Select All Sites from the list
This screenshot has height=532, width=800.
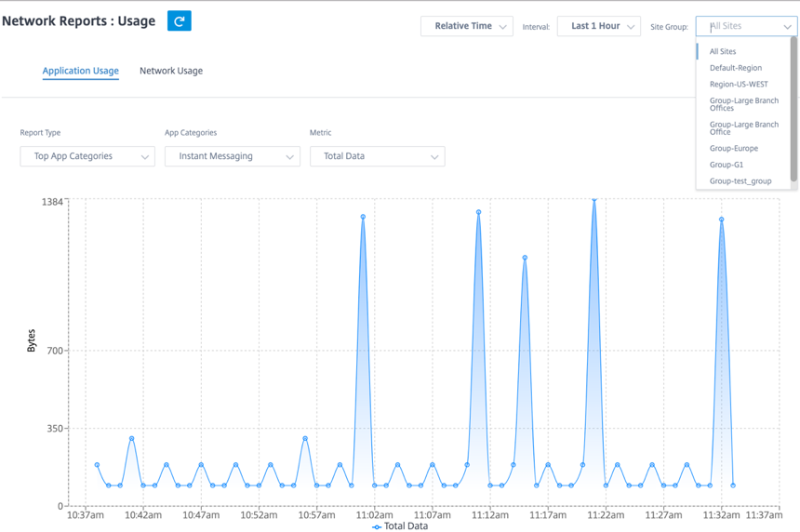(x=723, y=51)
